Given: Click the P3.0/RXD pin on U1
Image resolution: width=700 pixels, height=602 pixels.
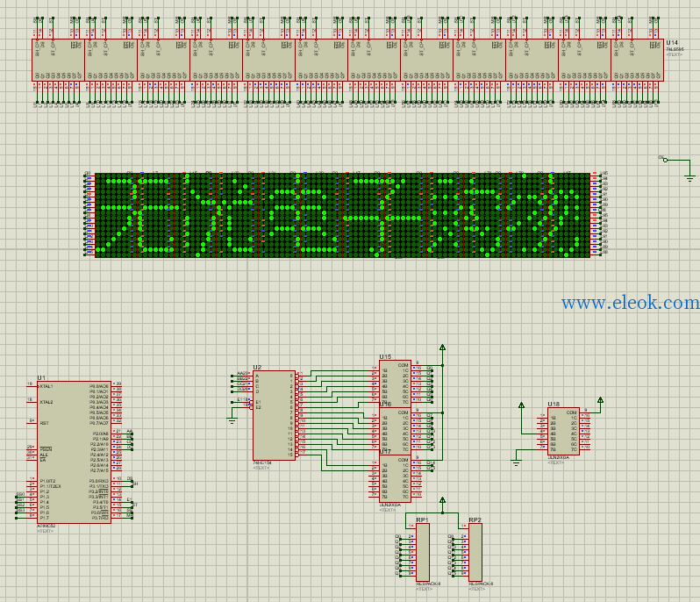Looking at the screenshot, I should pyautogui.click(x=98, y=481).
